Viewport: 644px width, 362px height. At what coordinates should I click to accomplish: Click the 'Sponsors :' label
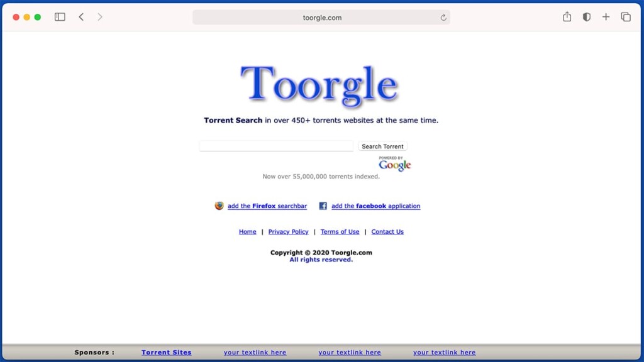pyautogui.click(x=94, y=353)
